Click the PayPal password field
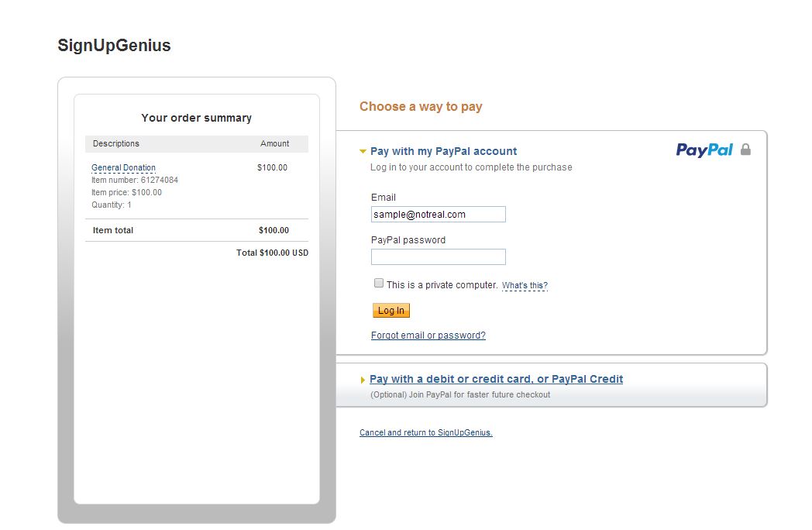Image resolution: width=812 pixels, height=530 pixels. click(x=438, y=256)
